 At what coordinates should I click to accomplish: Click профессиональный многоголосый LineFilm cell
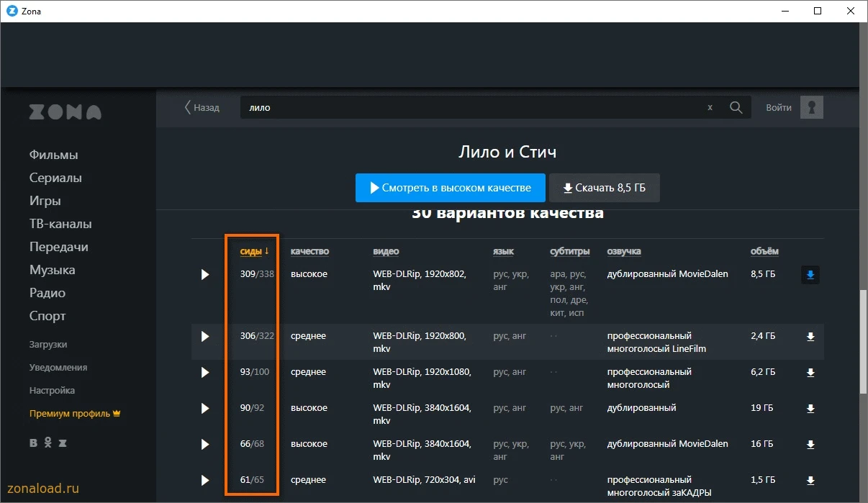point(656,343)
